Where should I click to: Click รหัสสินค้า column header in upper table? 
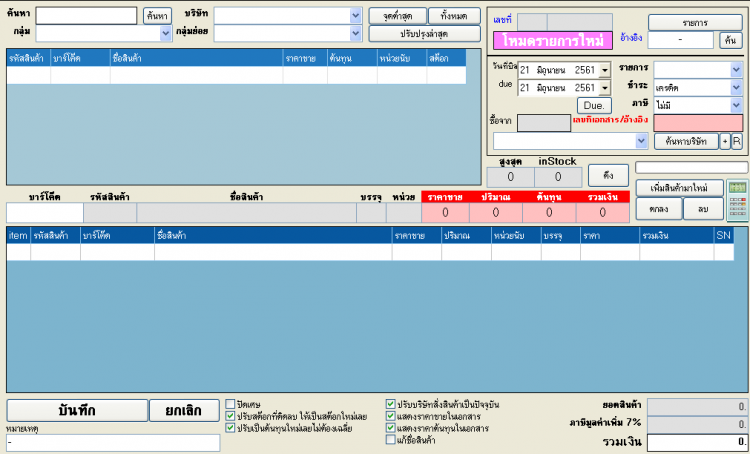pos(28,58)
